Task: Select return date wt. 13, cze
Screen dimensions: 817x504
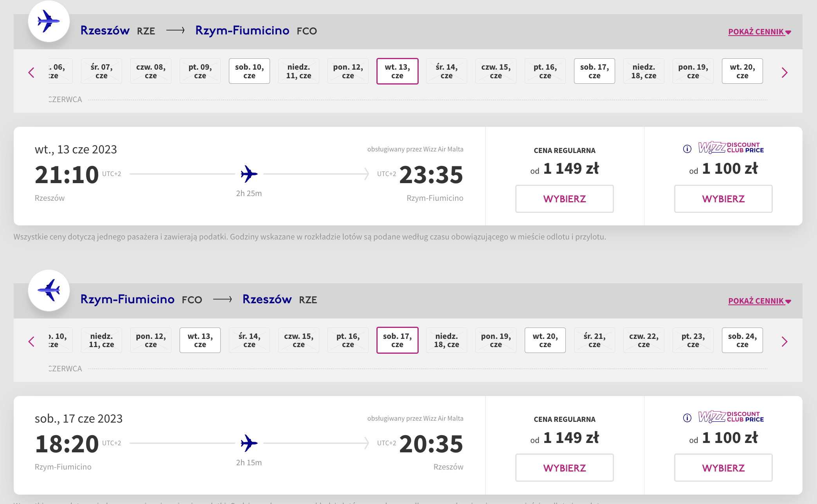Action: [x=200, y=340]
